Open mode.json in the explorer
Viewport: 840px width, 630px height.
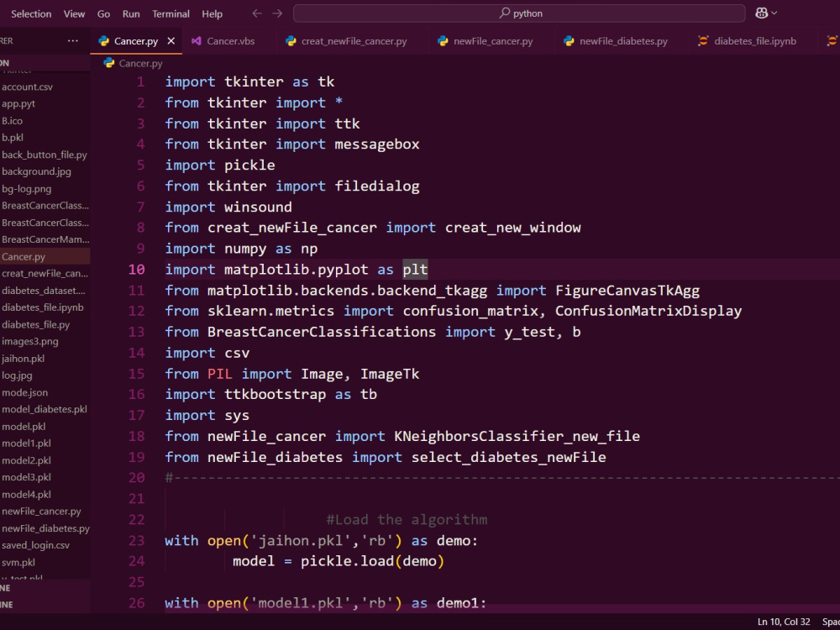coord(24,392)
